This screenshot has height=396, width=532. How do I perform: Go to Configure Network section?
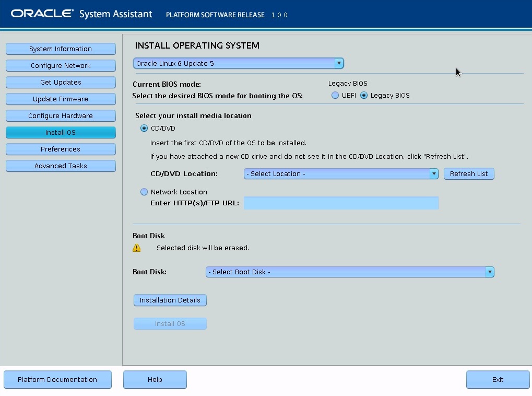61,66
